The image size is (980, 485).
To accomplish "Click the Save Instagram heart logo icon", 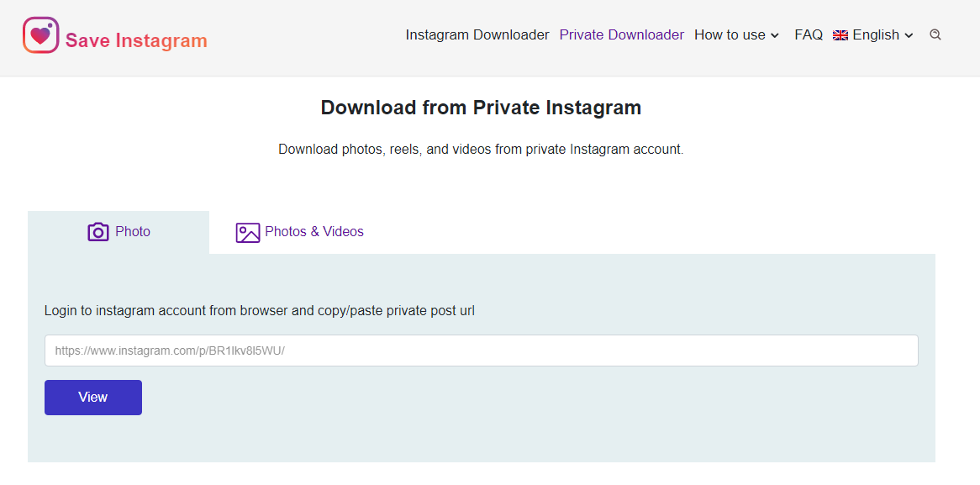I will coord(40,35).
